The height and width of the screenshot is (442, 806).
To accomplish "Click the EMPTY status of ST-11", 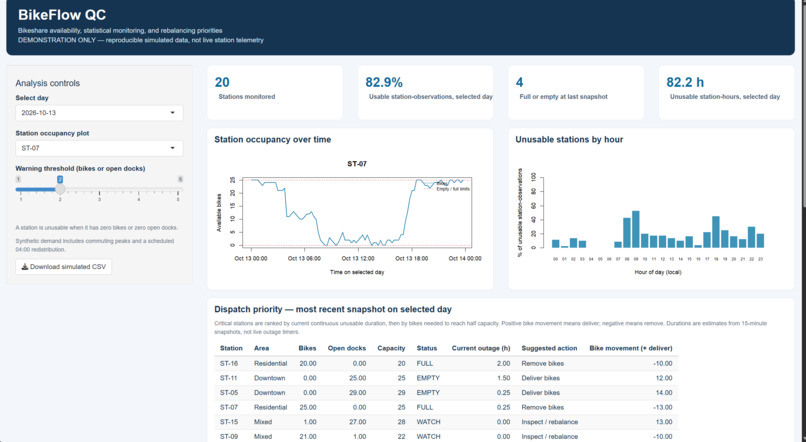I will 428,378.
